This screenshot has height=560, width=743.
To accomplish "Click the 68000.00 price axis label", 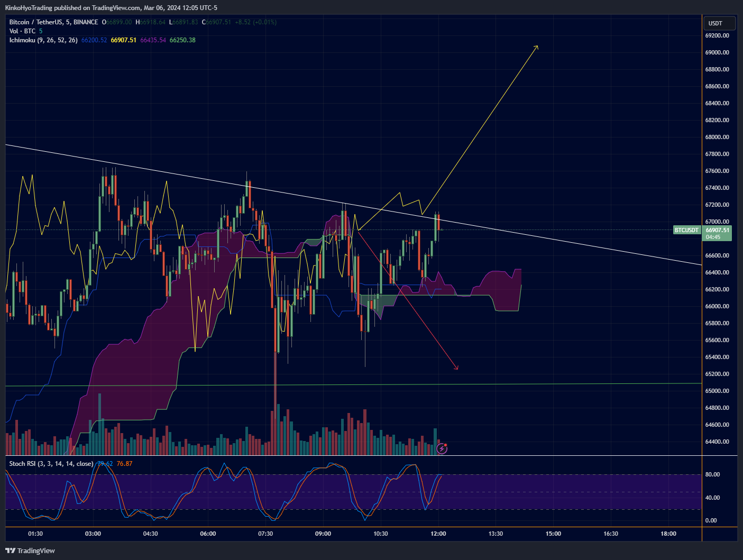I will [717, 137].
